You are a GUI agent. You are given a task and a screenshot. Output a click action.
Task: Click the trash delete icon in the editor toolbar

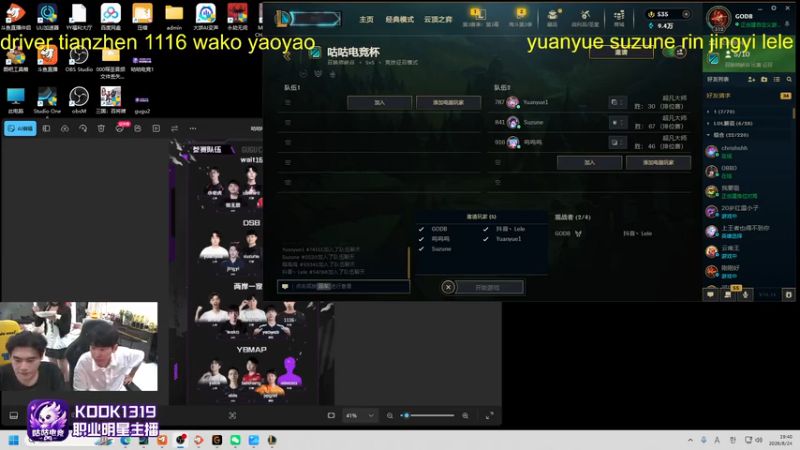(101, 129)
